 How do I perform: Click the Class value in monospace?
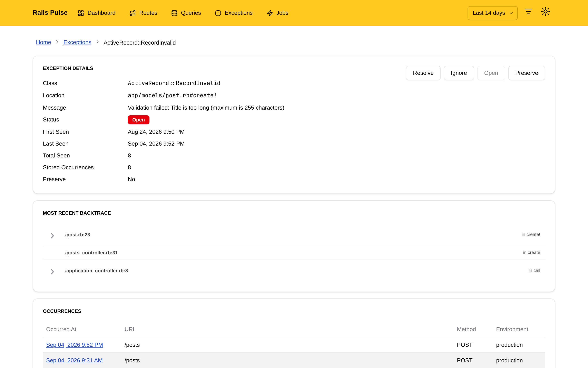tap(174, 83)
